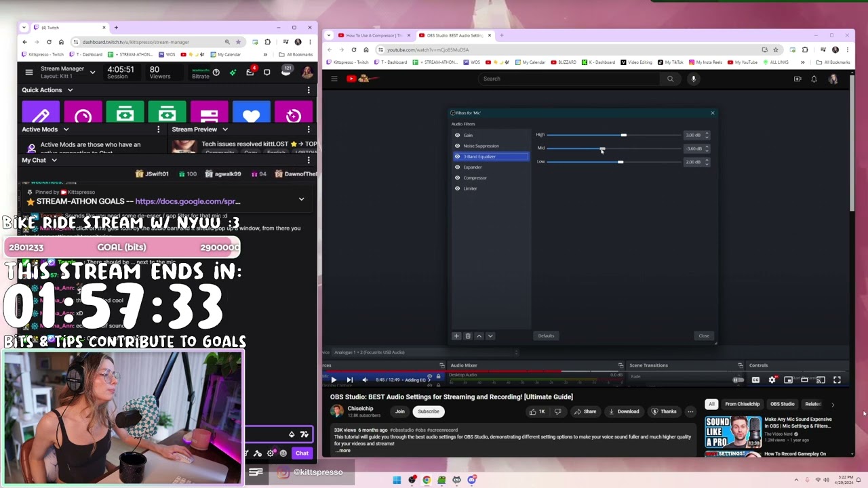Click YouTube search magnifier button

point(670,79)
